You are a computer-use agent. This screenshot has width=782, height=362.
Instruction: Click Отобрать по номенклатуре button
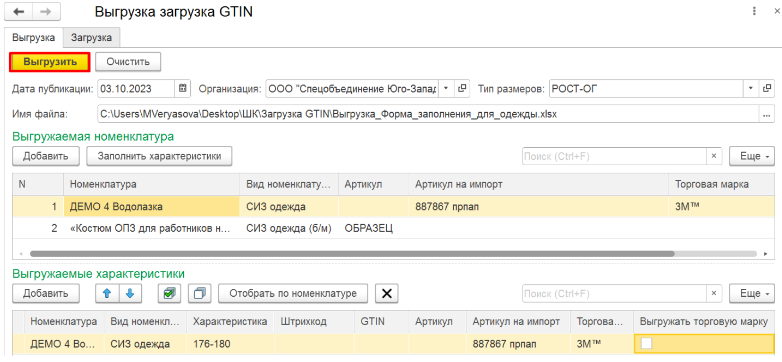[293, 293]
